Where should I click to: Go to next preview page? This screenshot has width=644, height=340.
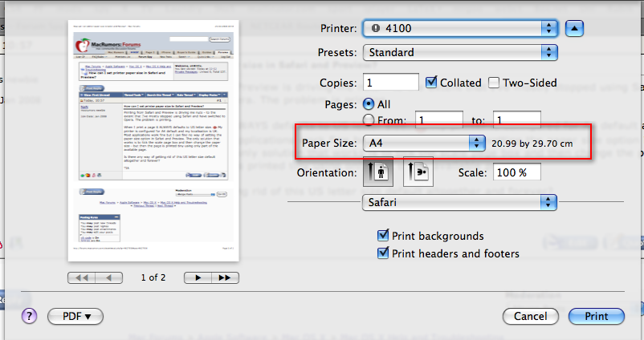click(198, 277)
